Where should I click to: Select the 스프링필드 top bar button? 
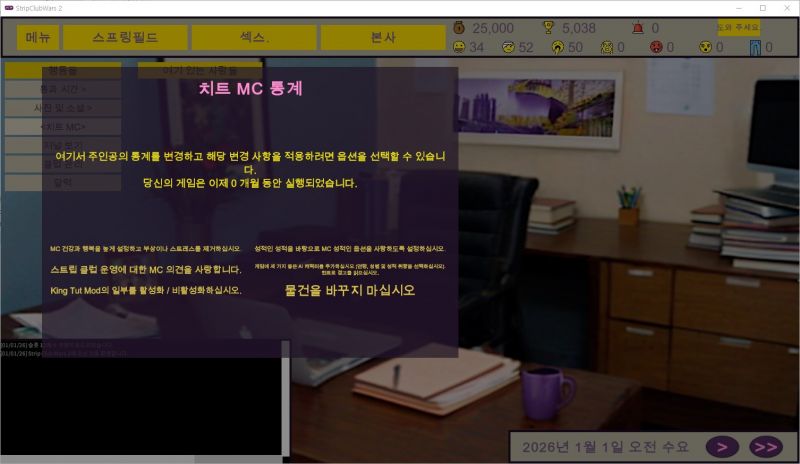tap(125, 37)
